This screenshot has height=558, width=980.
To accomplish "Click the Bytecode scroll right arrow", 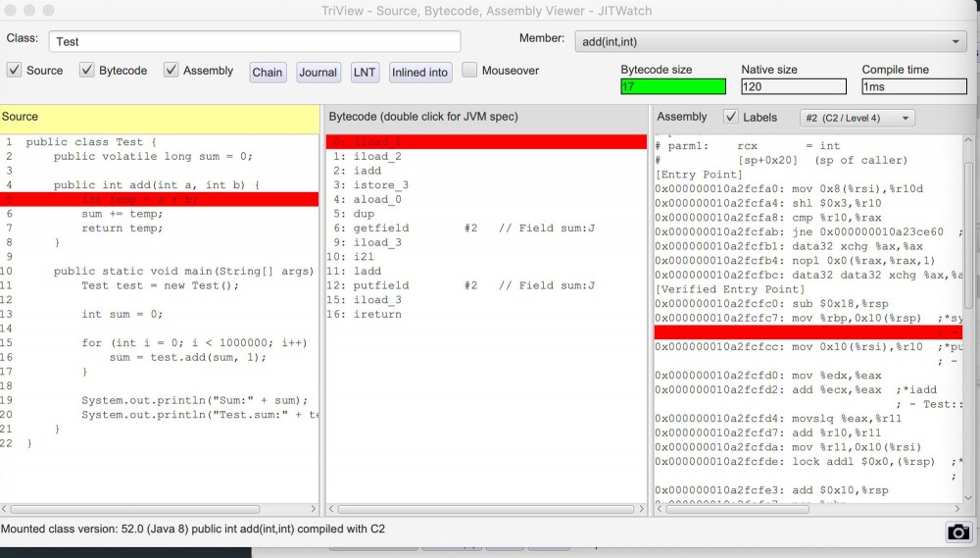I will pyautogui.click(x=641, y=509).
